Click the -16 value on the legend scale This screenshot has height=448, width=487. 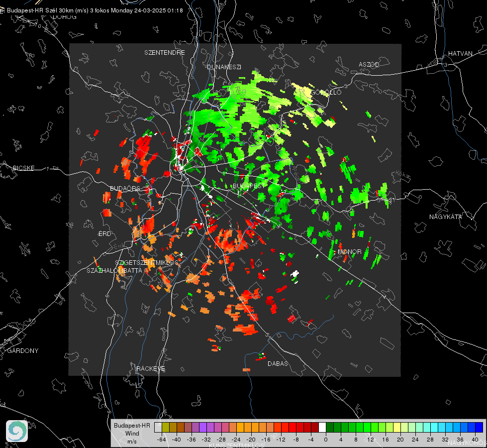(x=266, y=440)
